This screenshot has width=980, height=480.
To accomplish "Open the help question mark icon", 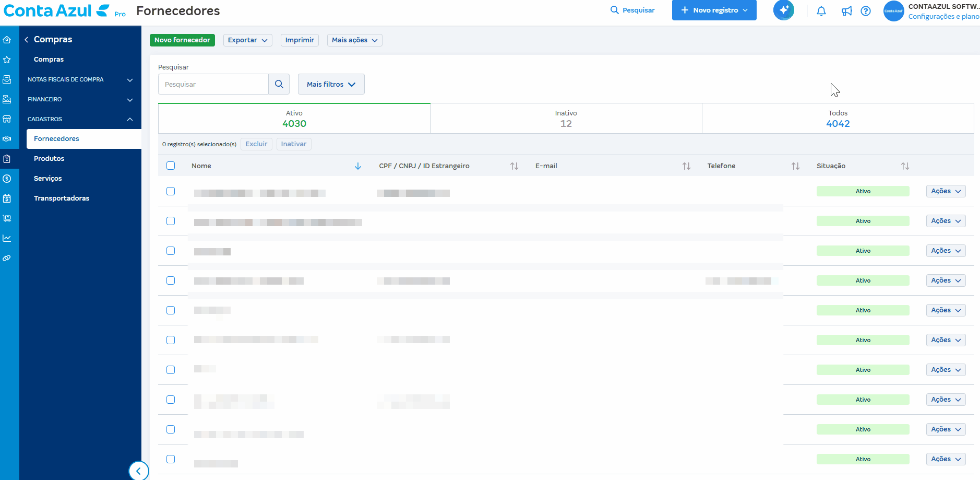I will tap(866, 11).
